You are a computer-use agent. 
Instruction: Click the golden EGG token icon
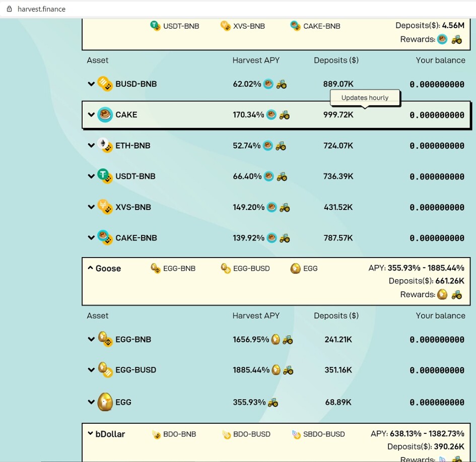click(105, 402)
